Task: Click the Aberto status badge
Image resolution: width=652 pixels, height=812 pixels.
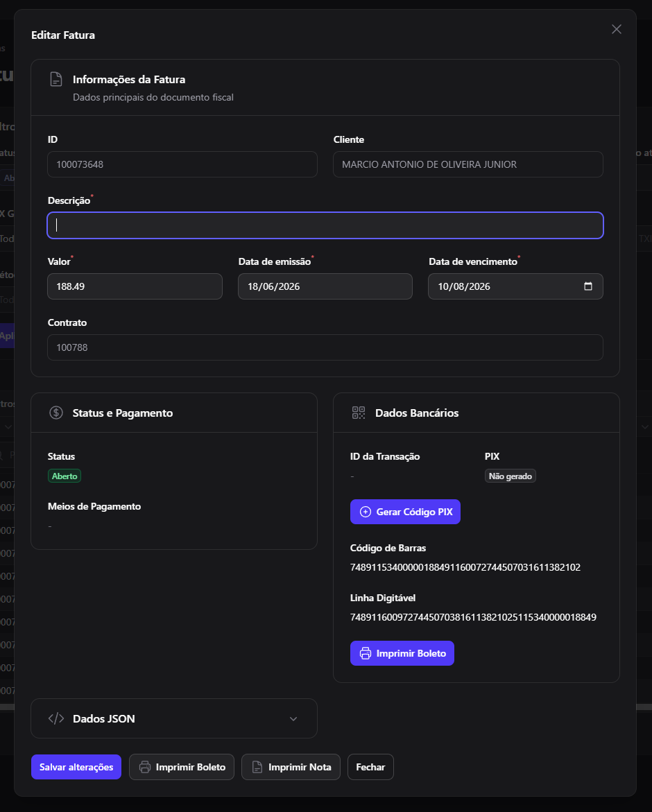Action: [x=65, y=476]
